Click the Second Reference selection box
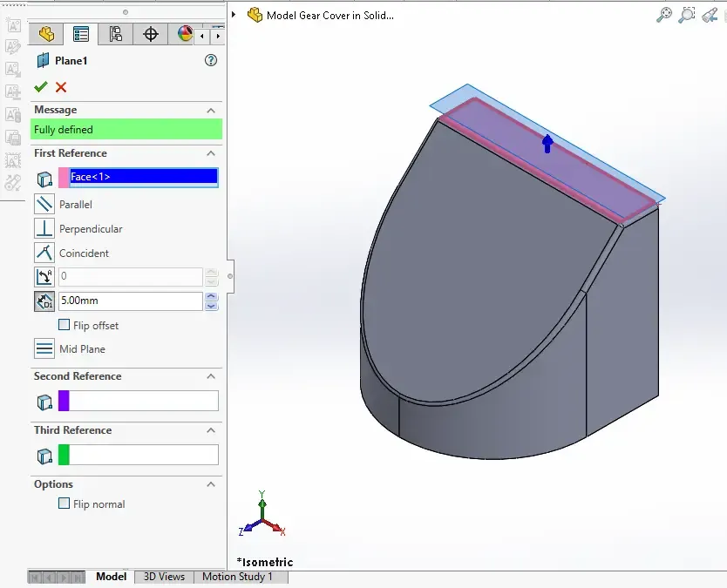727x588 pixels. click(x=139, y=401)
